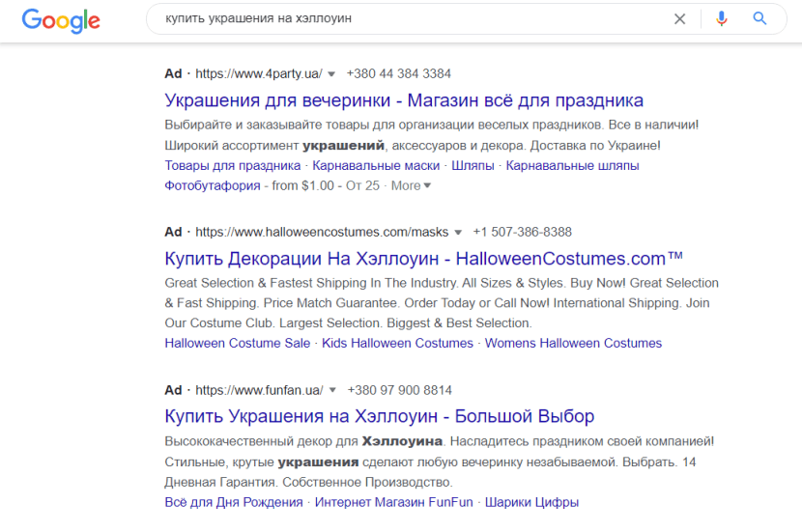Clear the search query with X icon

(x=679, y=19)
